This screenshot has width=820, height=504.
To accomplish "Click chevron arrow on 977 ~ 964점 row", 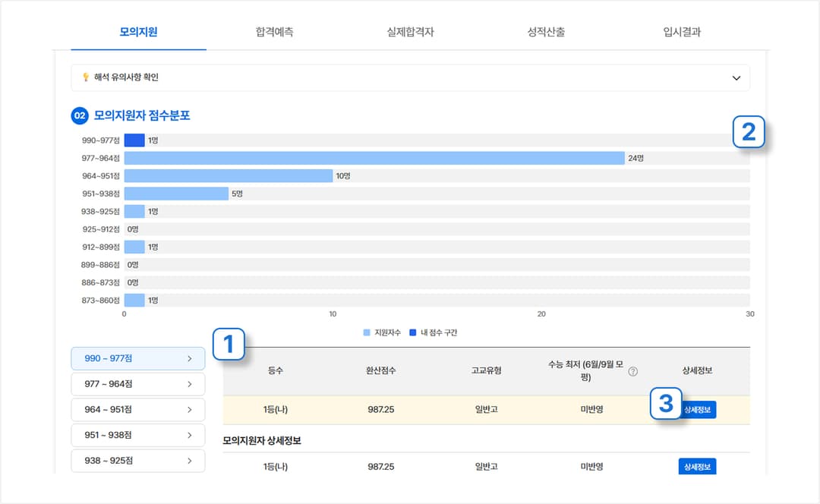I will [x=189, y=384].
